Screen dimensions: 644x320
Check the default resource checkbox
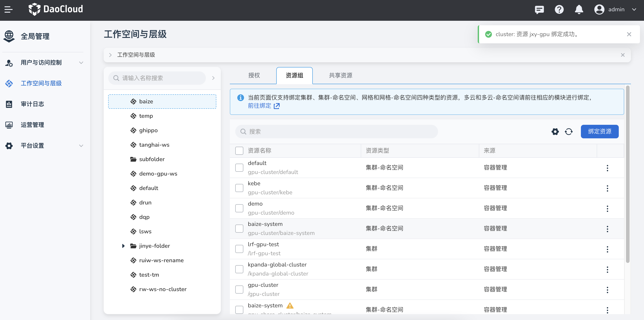pos(239,167)
